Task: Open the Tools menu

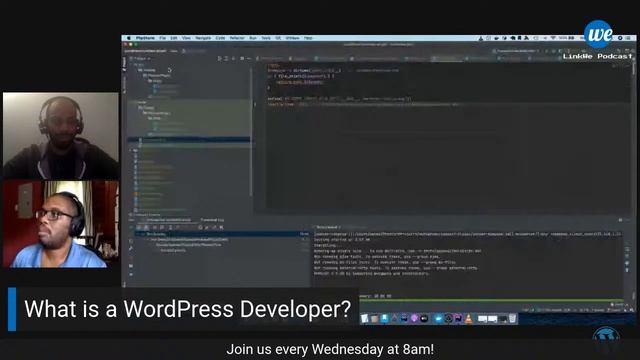Action: click(x=266, y=38)
